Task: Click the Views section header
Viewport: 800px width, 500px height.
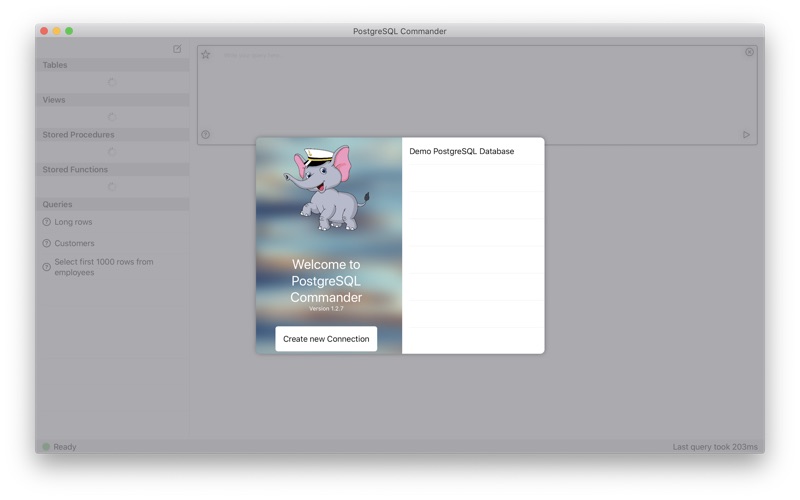Action: 112,99
